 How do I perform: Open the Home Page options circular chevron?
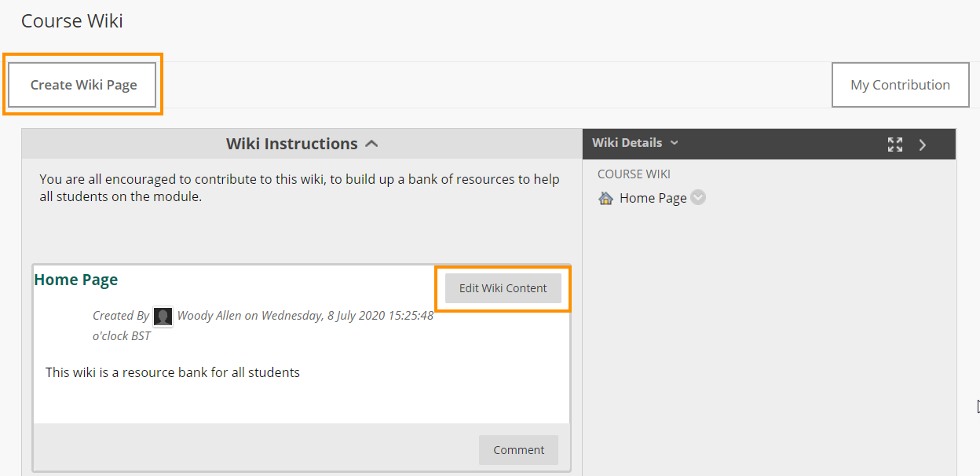coord(697,198)
